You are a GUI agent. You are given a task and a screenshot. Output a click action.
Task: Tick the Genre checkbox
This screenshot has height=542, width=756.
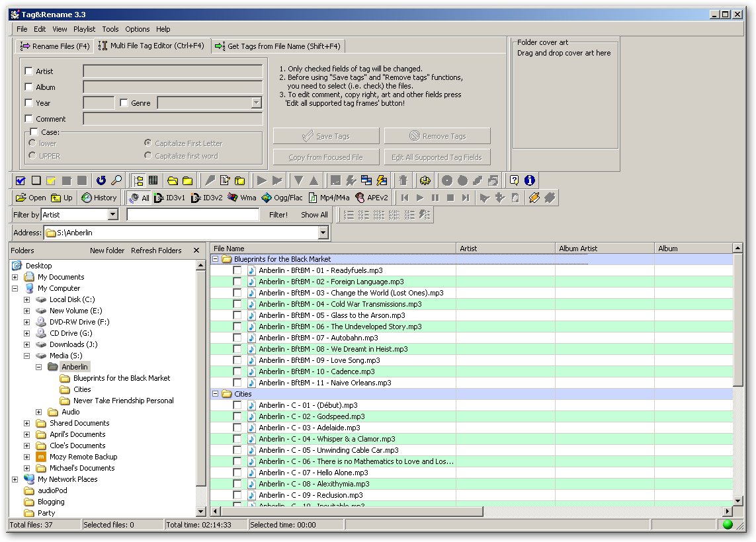[124, 103]
